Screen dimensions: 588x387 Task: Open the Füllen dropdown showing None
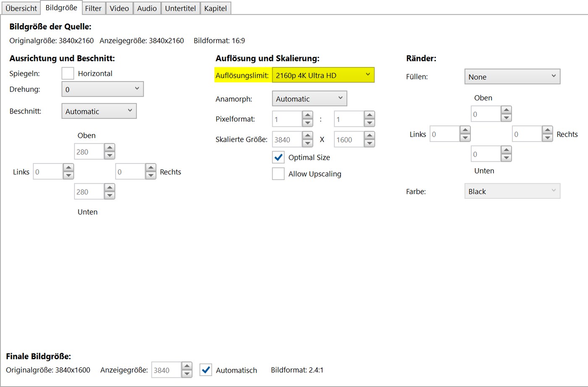[512, 76]
